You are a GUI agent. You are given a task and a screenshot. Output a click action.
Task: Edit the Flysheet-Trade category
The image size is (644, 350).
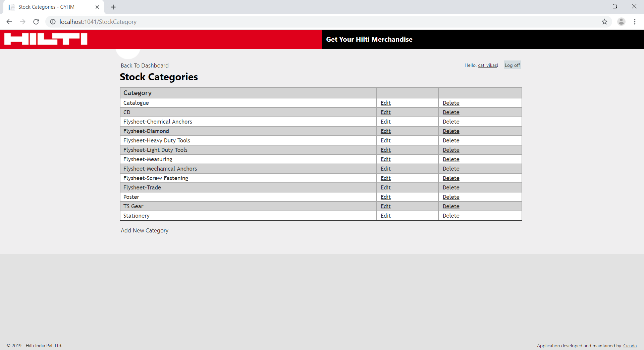click(386, 187)
